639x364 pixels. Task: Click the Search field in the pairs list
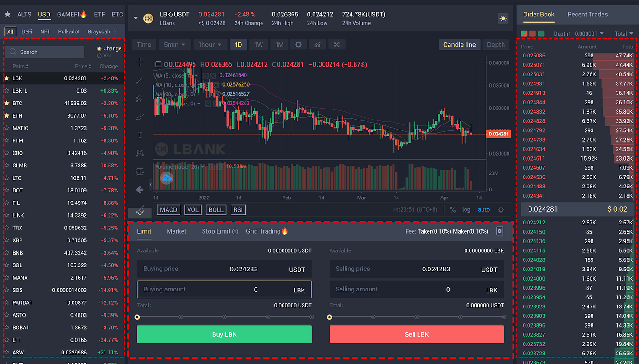44,52
